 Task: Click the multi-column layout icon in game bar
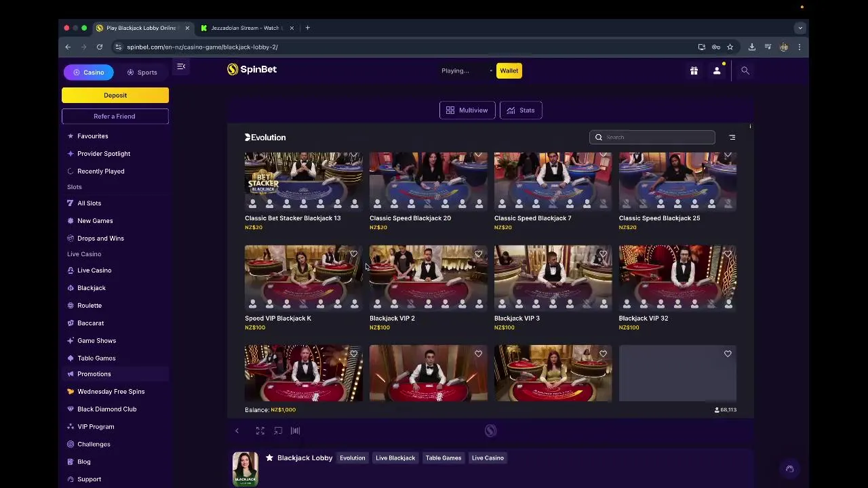[295, 430]
